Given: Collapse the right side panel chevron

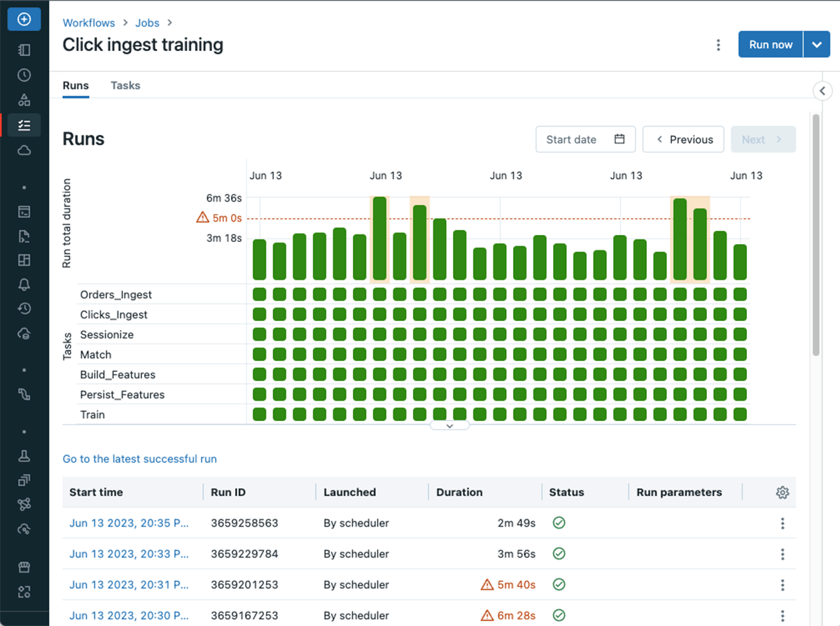Looking at the screenshot, I should click(822, 91).
